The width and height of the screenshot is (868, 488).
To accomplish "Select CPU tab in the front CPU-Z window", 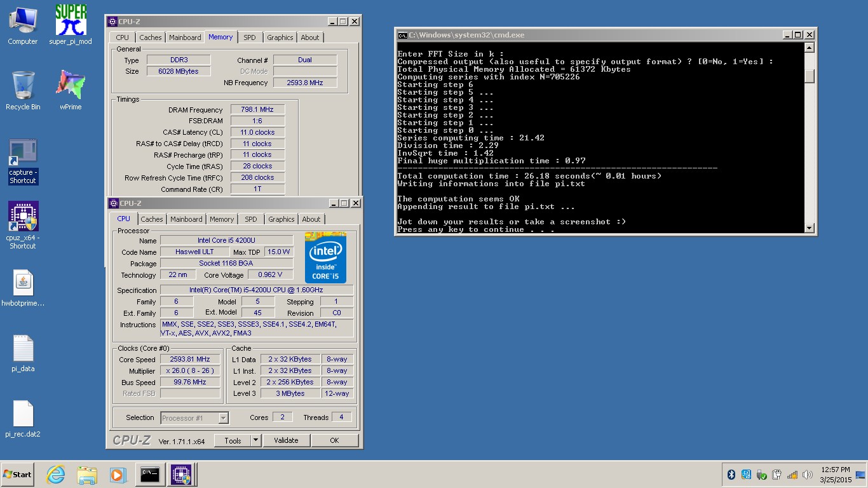I will click(123, 218).
